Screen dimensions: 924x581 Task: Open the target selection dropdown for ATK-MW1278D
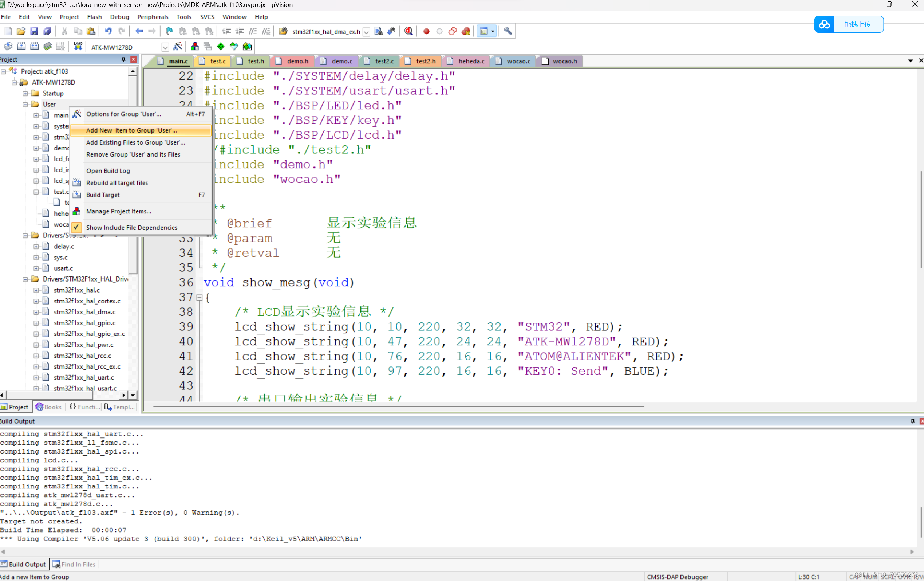165,47
